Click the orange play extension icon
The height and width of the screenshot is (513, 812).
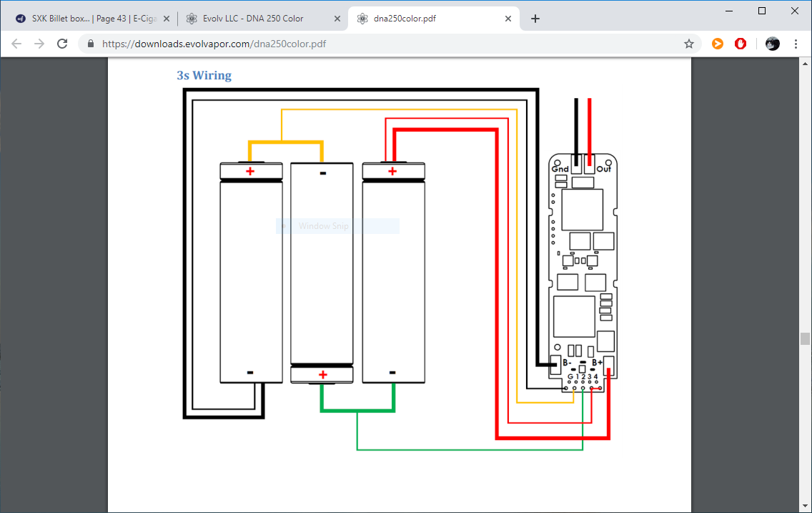[x=718, y=44]
